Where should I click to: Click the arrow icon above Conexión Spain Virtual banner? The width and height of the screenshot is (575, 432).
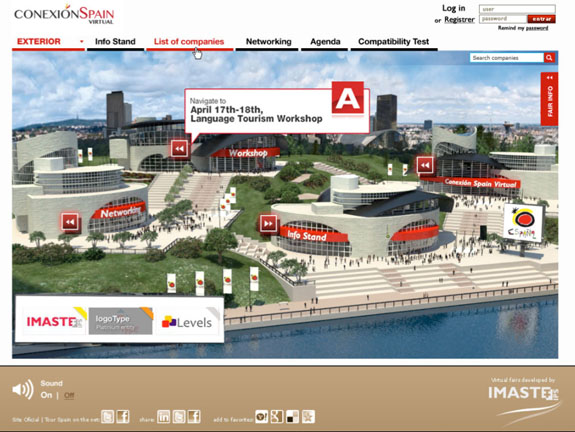coord(425,165)
